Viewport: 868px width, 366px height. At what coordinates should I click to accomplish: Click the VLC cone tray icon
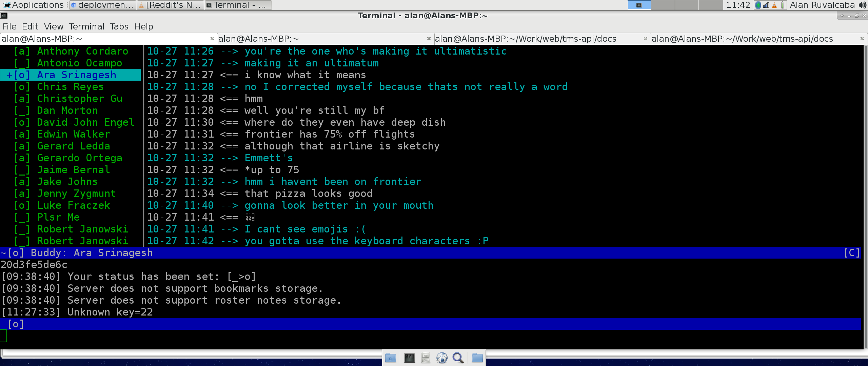pos(774,5)
